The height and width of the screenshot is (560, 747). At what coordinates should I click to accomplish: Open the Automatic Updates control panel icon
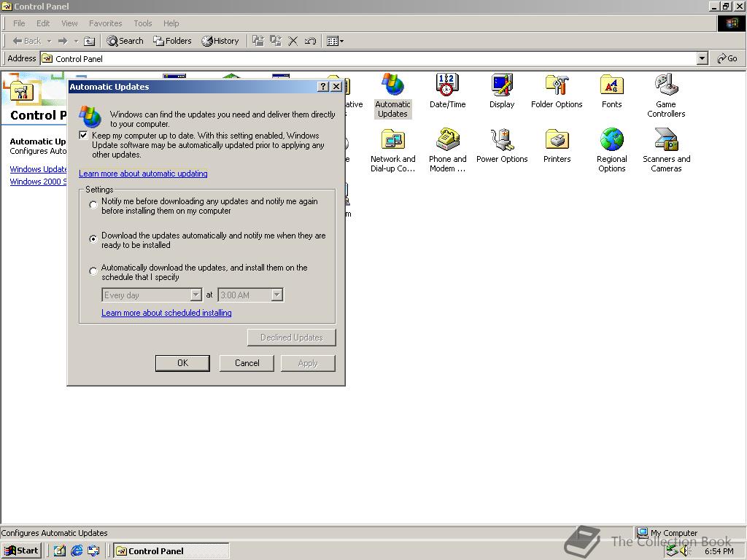[x=392, y=96]
